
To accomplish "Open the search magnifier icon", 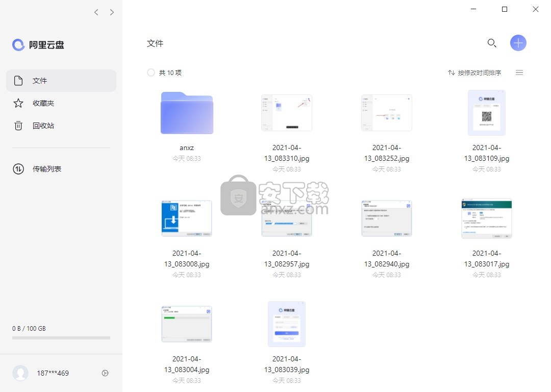I will click(492, 43).
